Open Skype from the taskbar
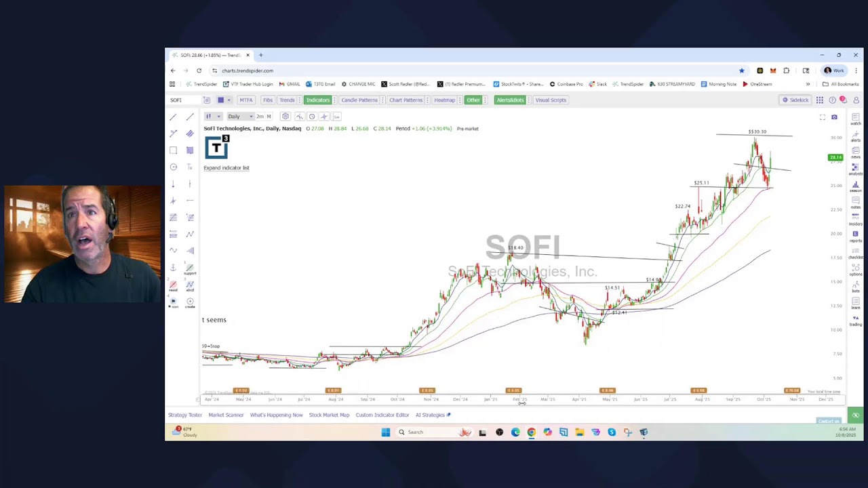Image resolution: width=868 pixels, height=488 pixels. coord(612,432)
